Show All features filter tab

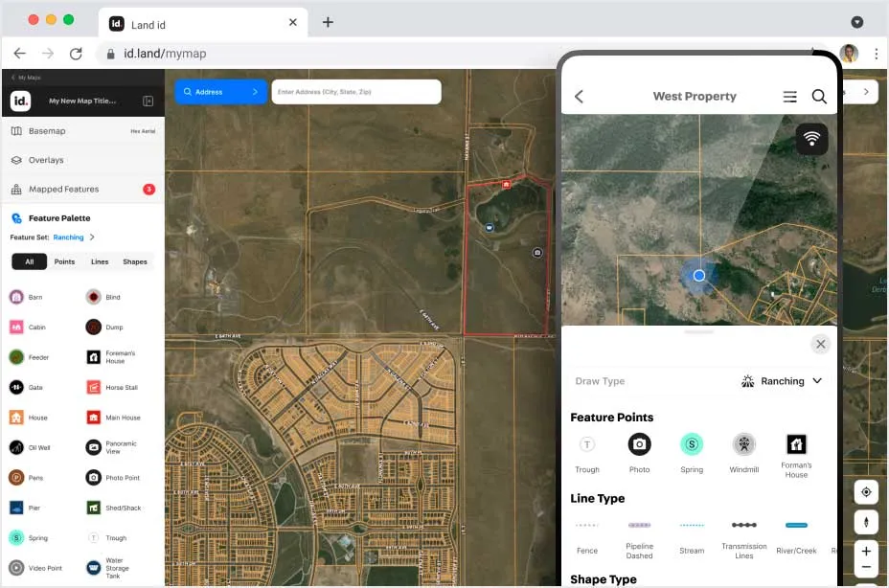pos(30,261)
